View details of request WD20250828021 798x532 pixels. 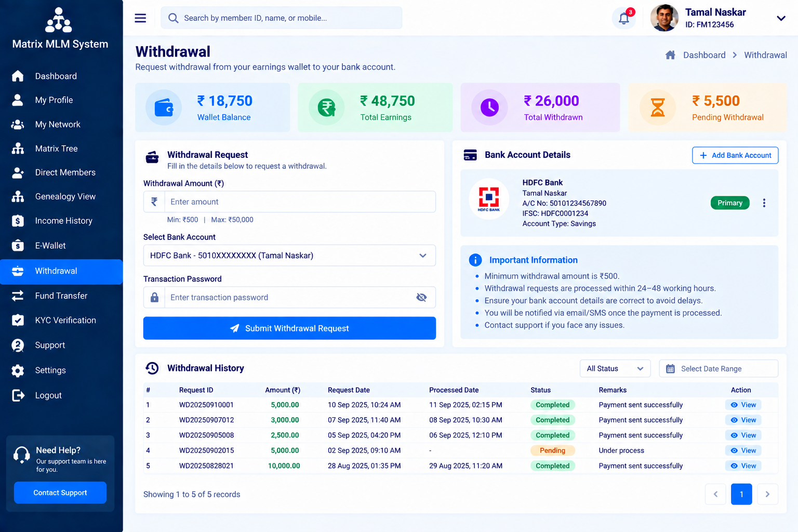[743, 466]
